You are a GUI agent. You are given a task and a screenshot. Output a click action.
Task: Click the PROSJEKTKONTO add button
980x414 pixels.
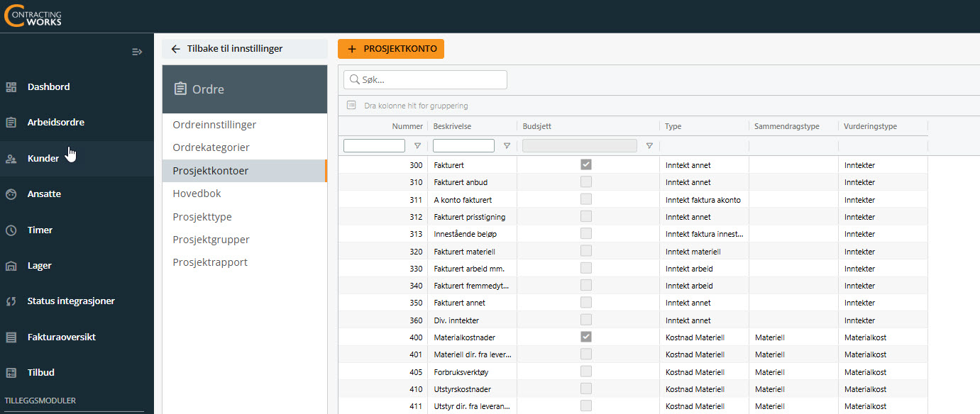point(391,49)
